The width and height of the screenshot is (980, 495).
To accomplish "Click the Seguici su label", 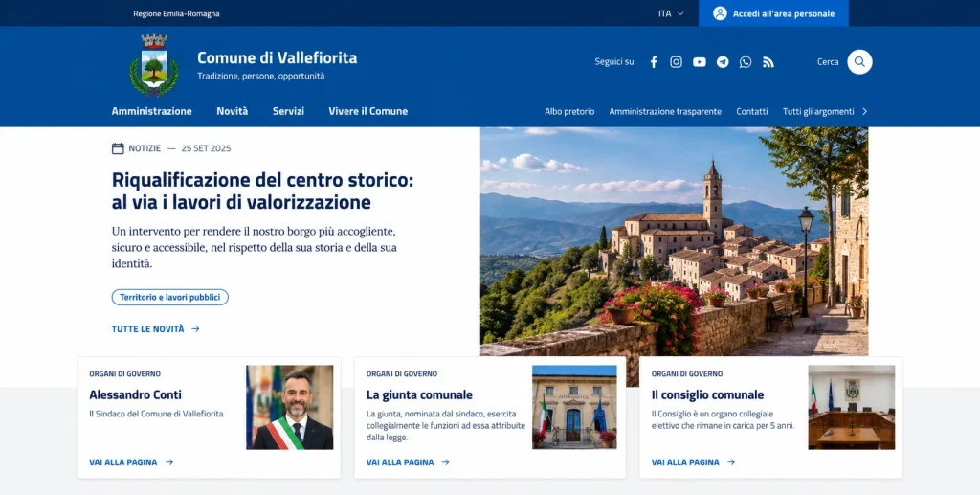I will [x=614, y=62].
